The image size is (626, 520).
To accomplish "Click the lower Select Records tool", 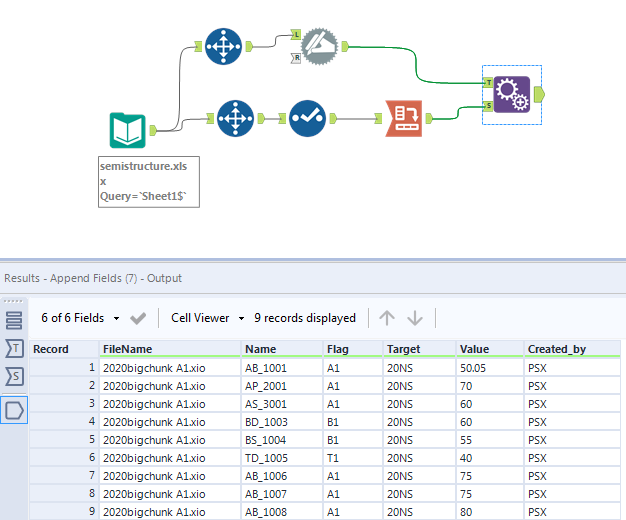I will [x=236, y=118].
